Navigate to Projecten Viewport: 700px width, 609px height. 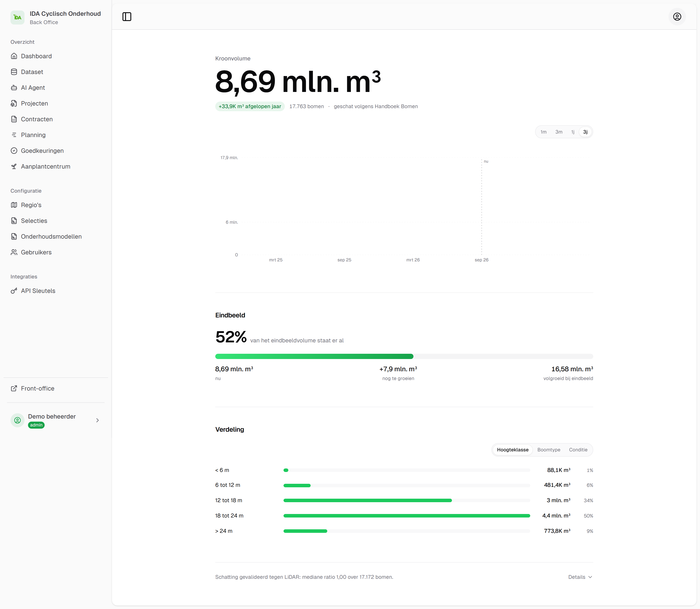point(56,103)
